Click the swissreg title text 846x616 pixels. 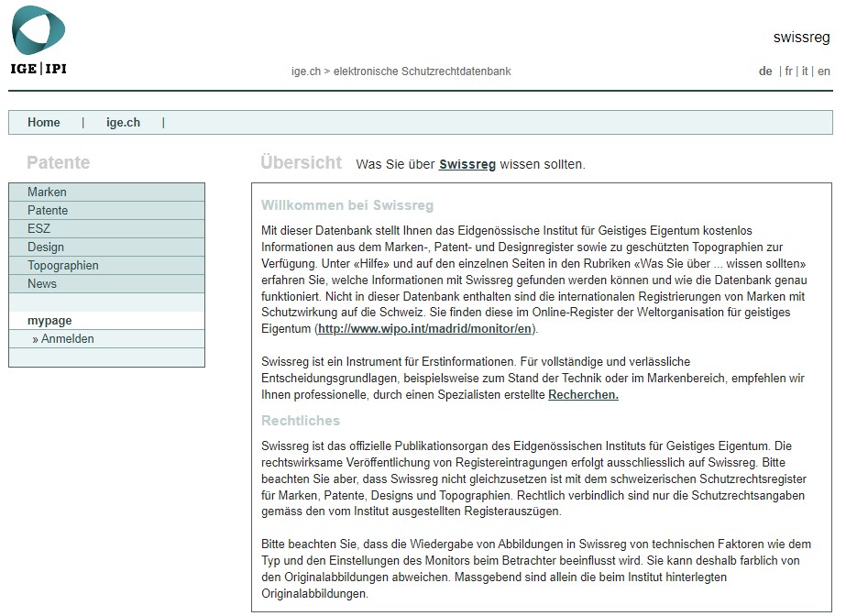click(x=801, y=38)
